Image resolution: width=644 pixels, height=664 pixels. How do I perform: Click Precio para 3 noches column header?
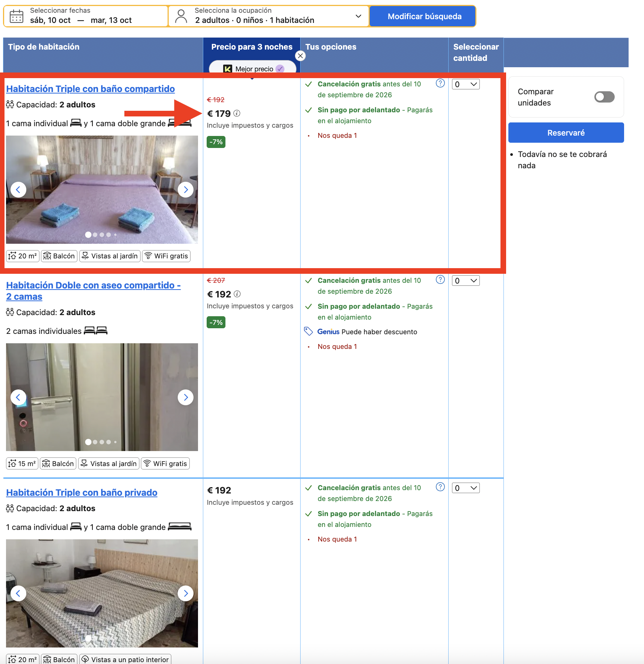[252, 47]
